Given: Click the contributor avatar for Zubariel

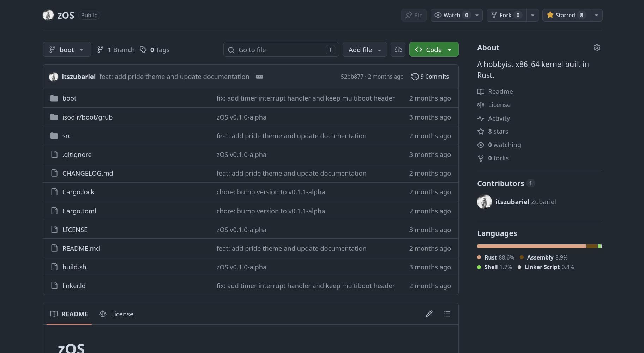Looking at the screenshot, I should point(484,202).
